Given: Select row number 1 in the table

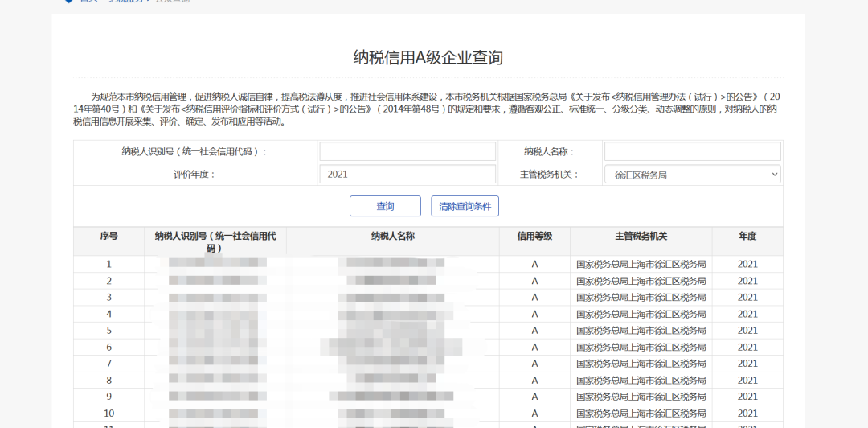Looking at the screenshot, I should pyautogui.click(x=108, y=264).
